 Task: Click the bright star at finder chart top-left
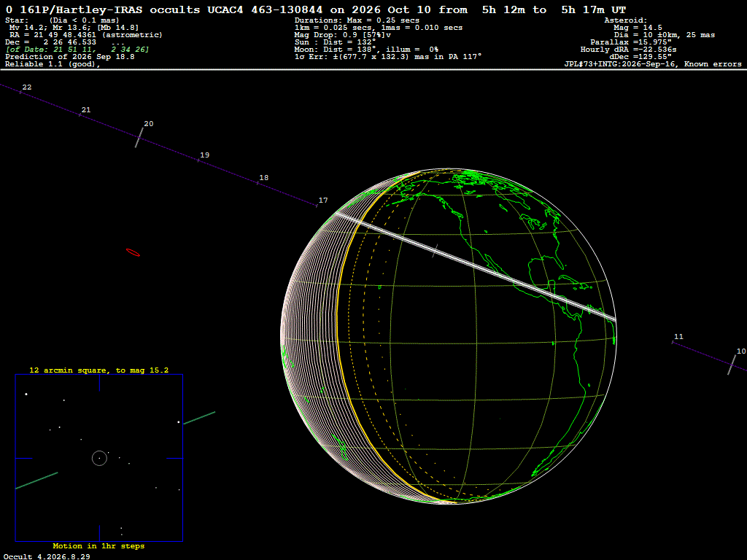click(26, 394)
